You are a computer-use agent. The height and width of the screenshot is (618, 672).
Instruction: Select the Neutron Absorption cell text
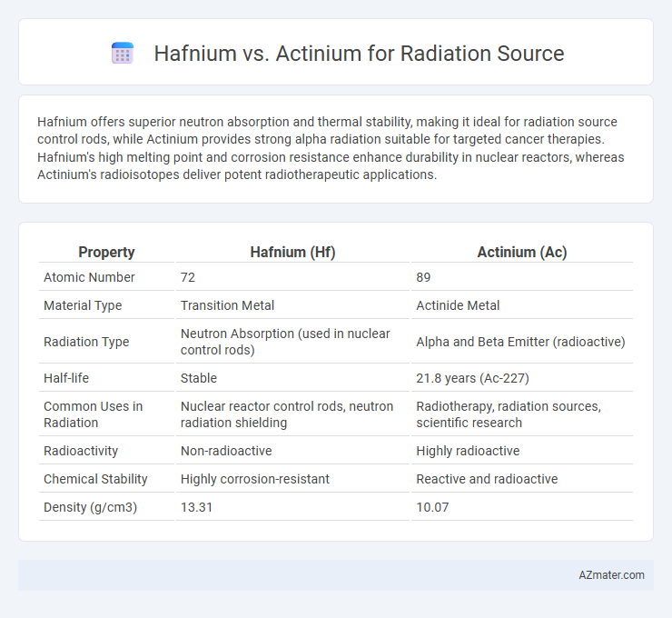(285, 342)
